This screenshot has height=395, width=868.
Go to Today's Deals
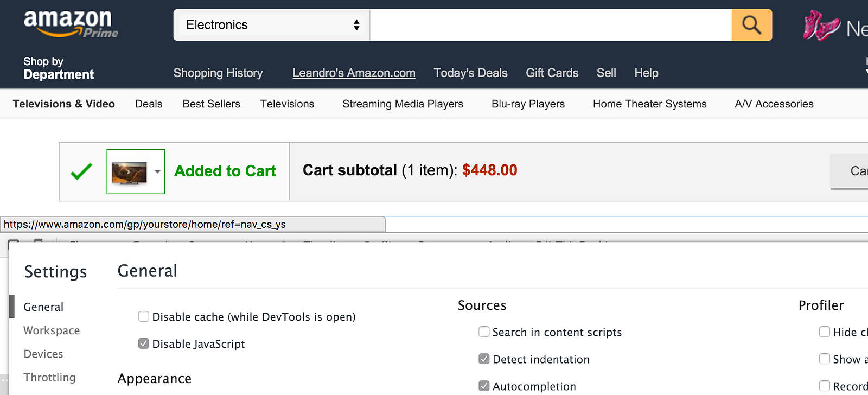coord(470,73)
